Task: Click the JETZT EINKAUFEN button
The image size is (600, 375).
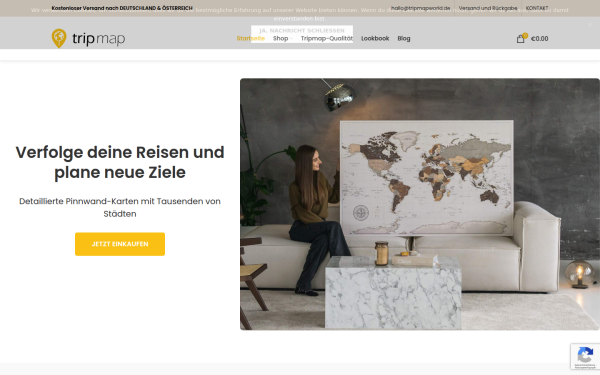Action: click(120, 244)
